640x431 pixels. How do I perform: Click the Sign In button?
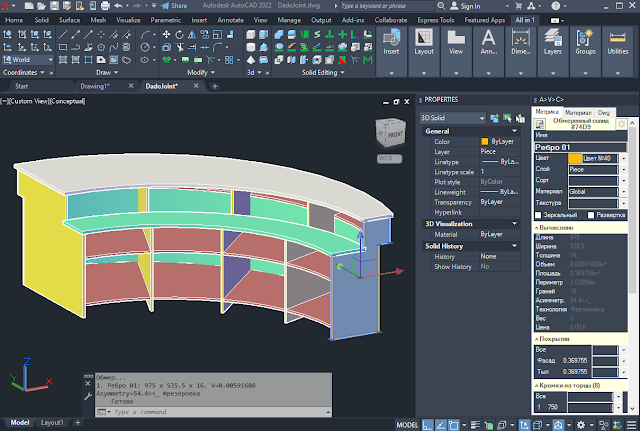point(465,6)
